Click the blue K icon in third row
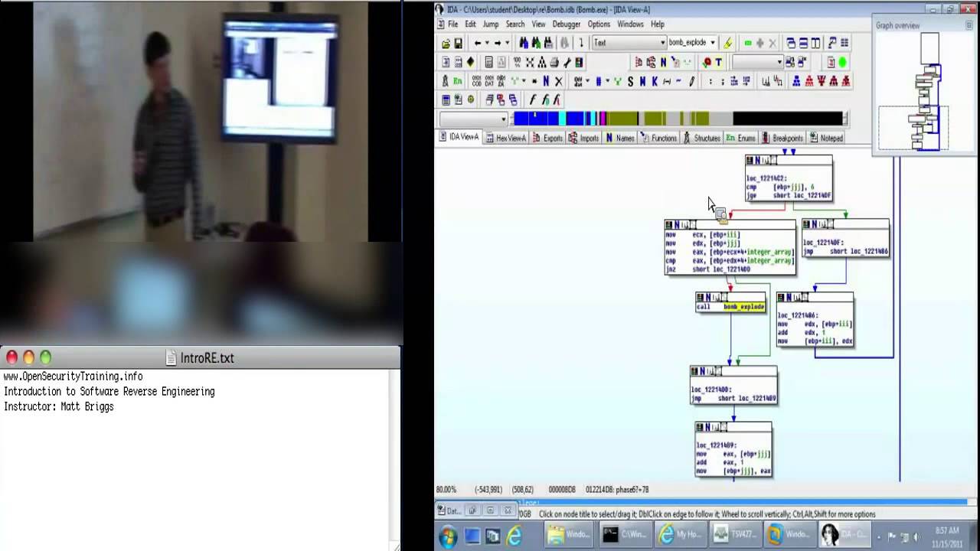The width and height of the screenshot is (980, 551). coord(655,81)
